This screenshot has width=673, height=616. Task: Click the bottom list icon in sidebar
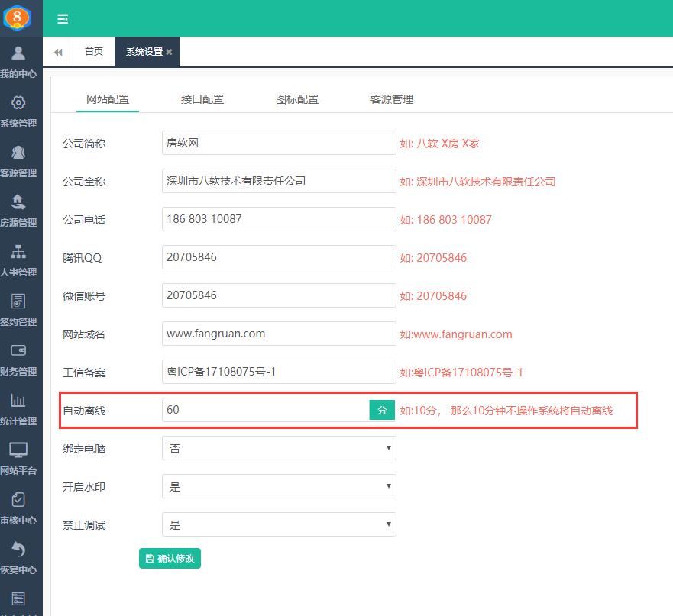click(x=18, y=599)
